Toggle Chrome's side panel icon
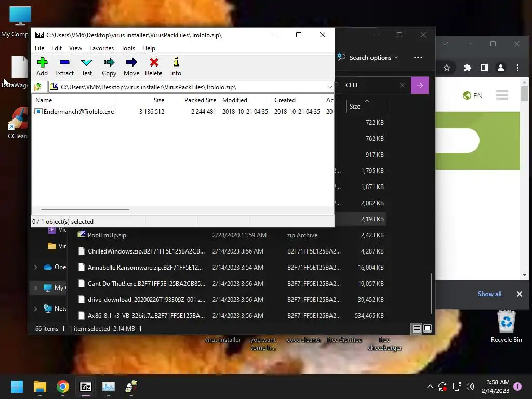 click(x=484, y=68)
